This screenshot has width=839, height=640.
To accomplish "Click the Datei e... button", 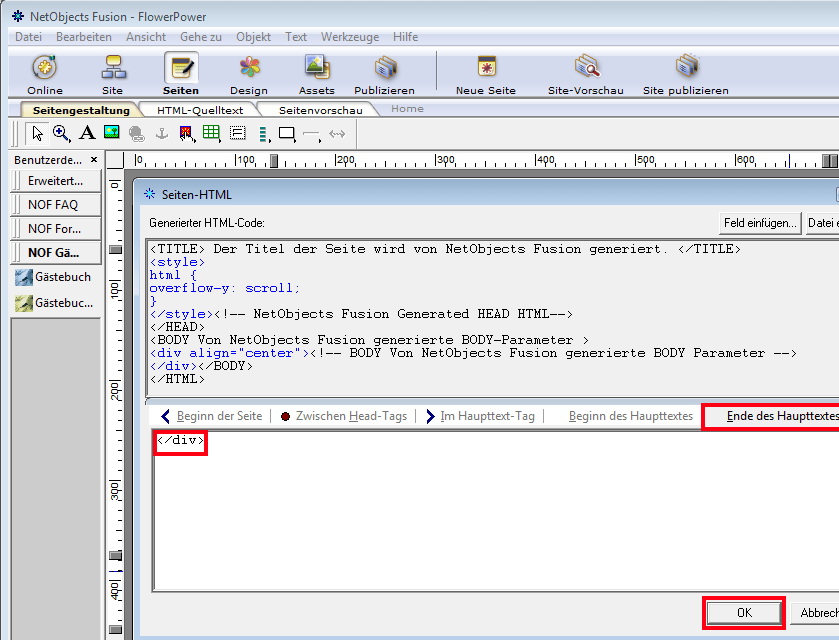I will (x=823, y=223).
